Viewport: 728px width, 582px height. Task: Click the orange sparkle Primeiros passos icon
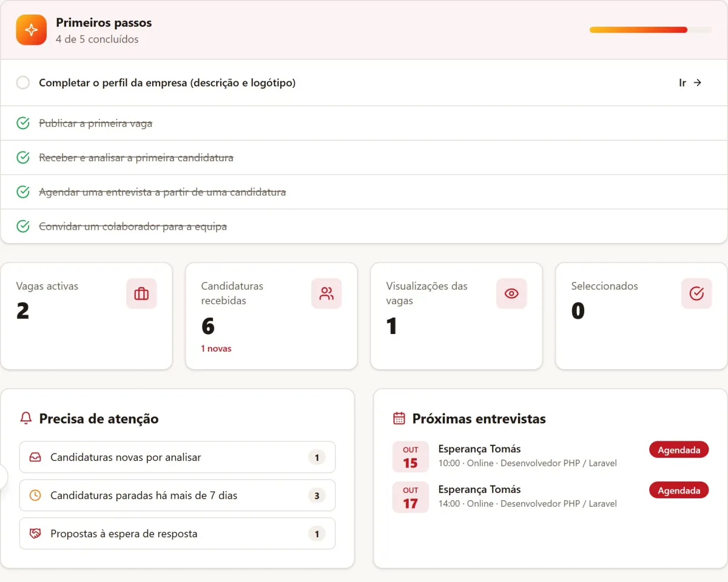point(32,30)
